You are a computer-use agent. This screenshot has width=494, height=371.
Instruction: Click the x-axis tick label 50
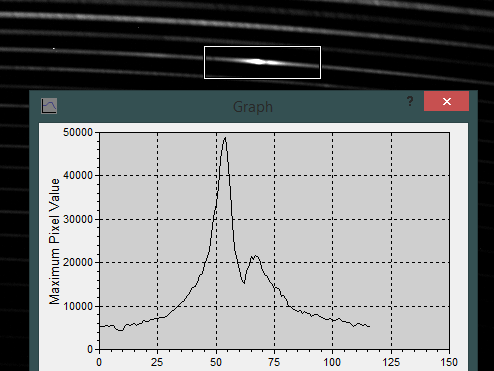pyautogui.click(x=216, y=362)
